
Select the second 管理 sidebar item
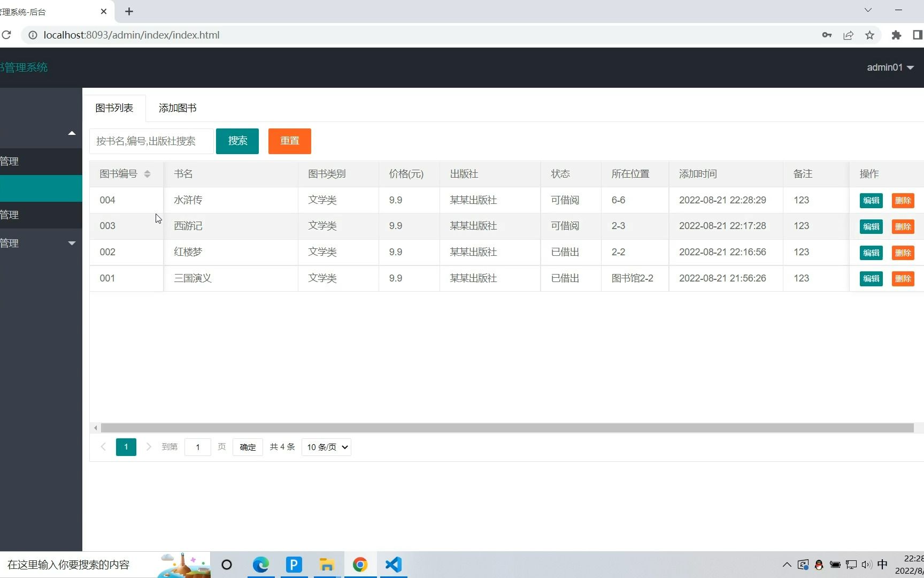[41, 215]
